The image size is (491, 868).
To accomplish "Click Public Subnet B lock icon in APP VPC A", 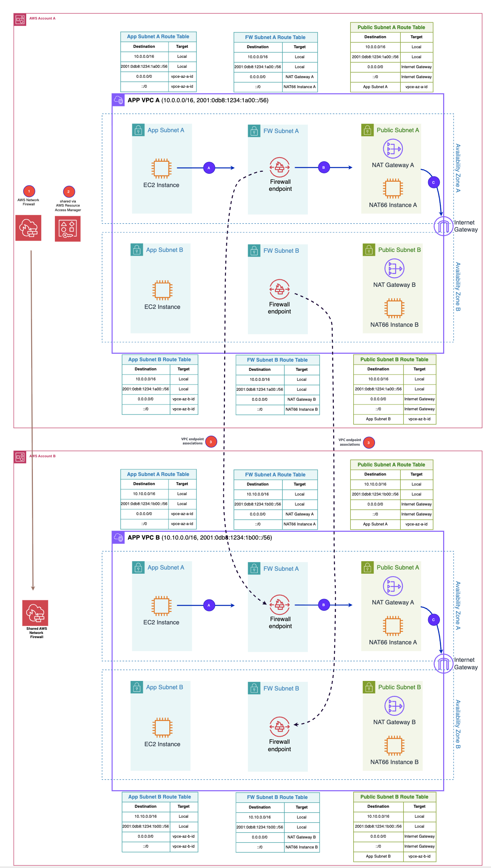I will click(369, 250).
